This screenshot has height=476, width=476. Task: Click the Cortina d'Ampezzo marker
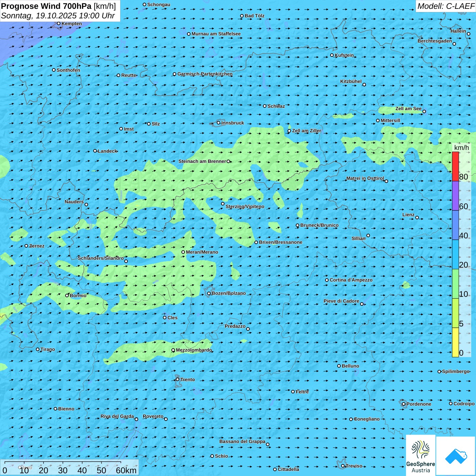click(x=327, y=280)
